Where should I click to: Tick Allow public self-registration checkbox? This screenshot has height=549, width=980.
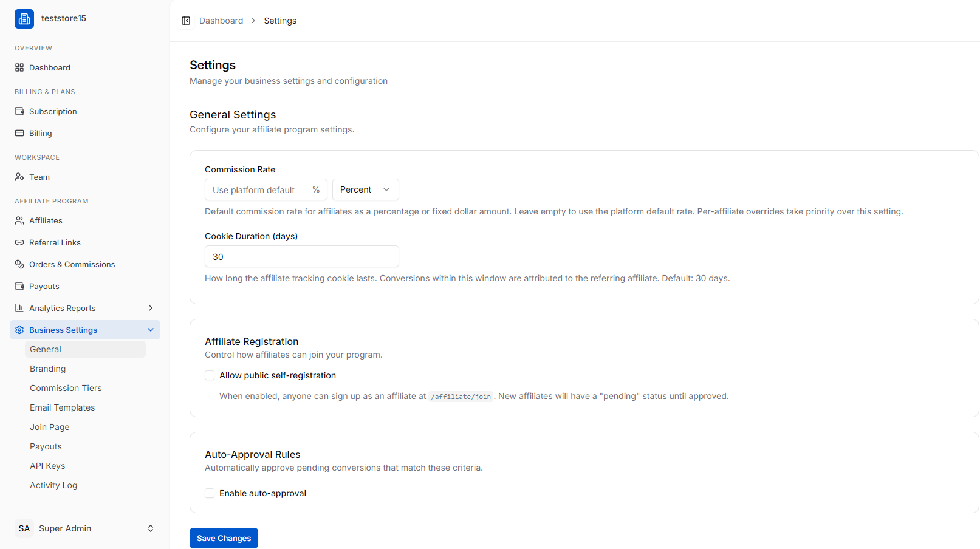210,375
